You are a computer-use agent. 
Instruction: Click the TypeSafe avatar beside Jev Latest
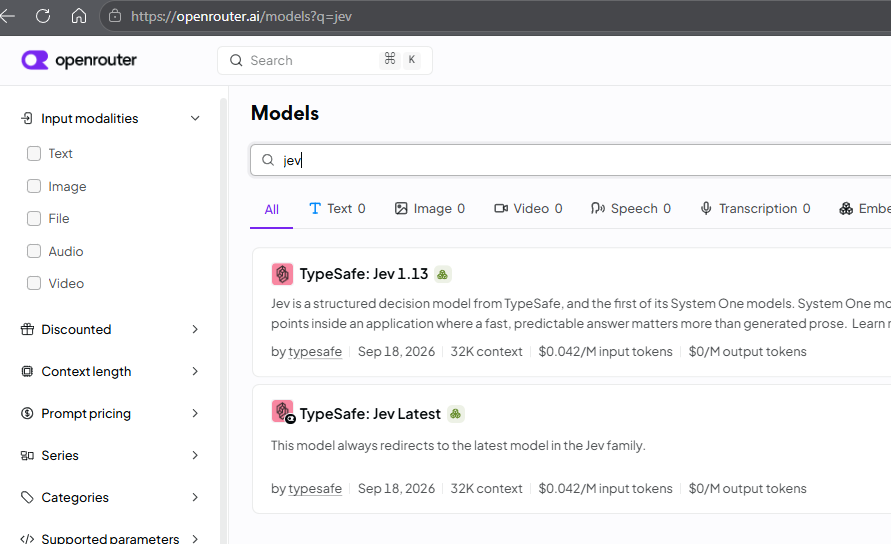pyautogui.click(x=282, y=412)
